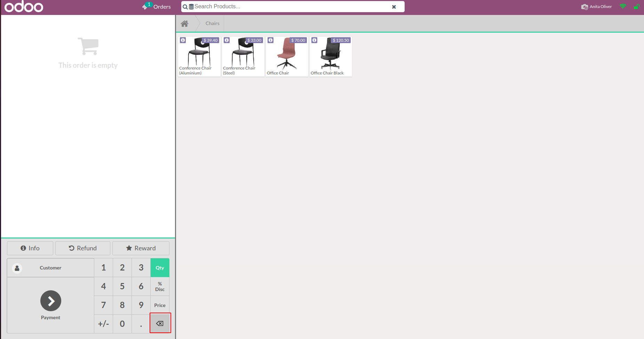Click the Refund button

[83, 248]
